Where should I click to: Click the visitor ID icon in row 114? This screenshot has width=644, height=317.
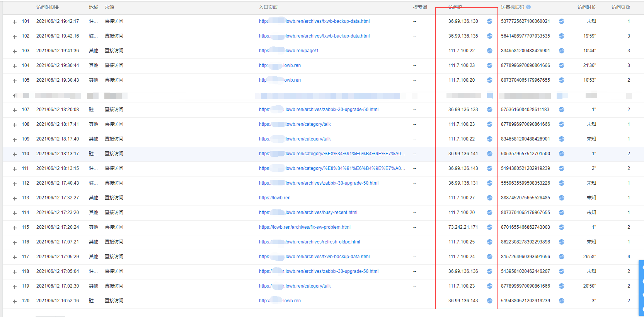(561, 212)
